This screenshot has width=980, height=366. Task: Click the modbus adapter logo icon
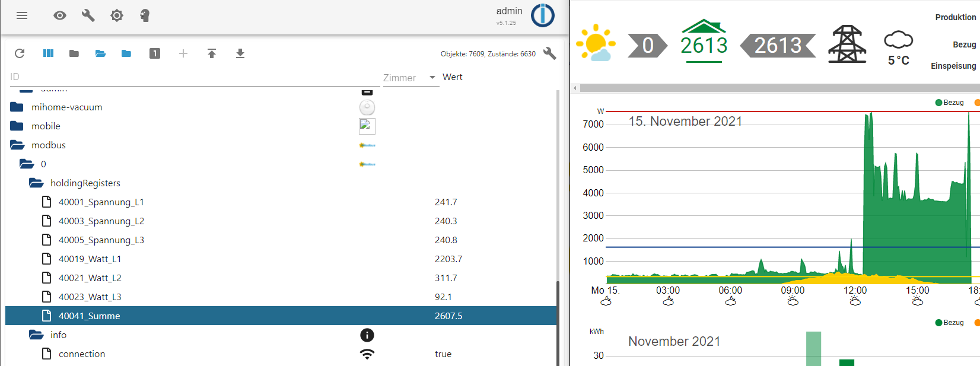[x=367, y=145]
